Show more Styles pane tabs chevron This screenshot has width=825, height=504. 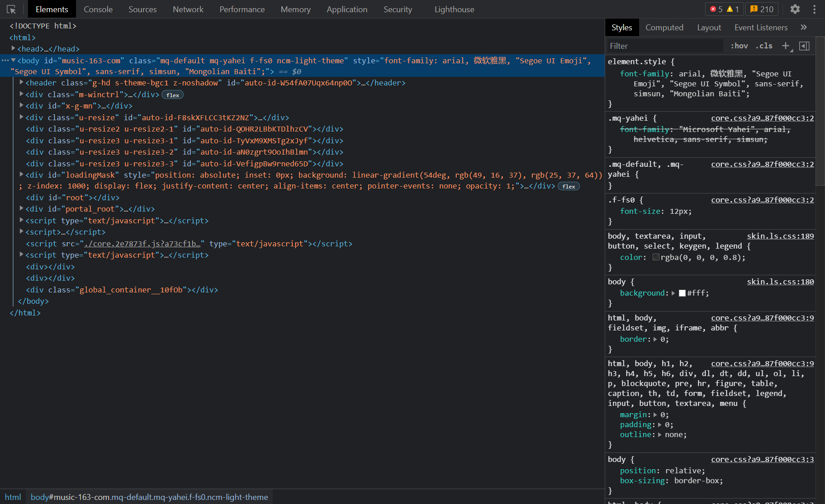click(x=804, y=28)
